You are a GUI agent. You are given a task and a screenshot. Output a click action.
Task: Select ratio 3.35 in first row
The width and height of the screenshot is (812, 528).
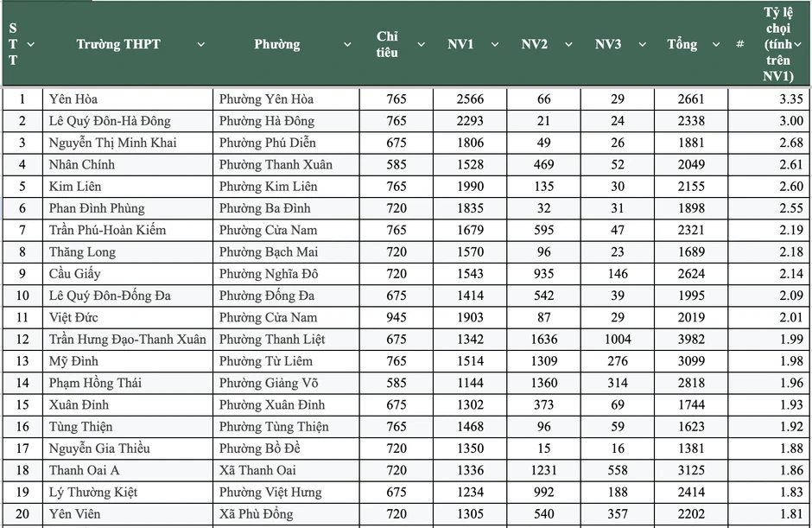click(x=770, y=99)
